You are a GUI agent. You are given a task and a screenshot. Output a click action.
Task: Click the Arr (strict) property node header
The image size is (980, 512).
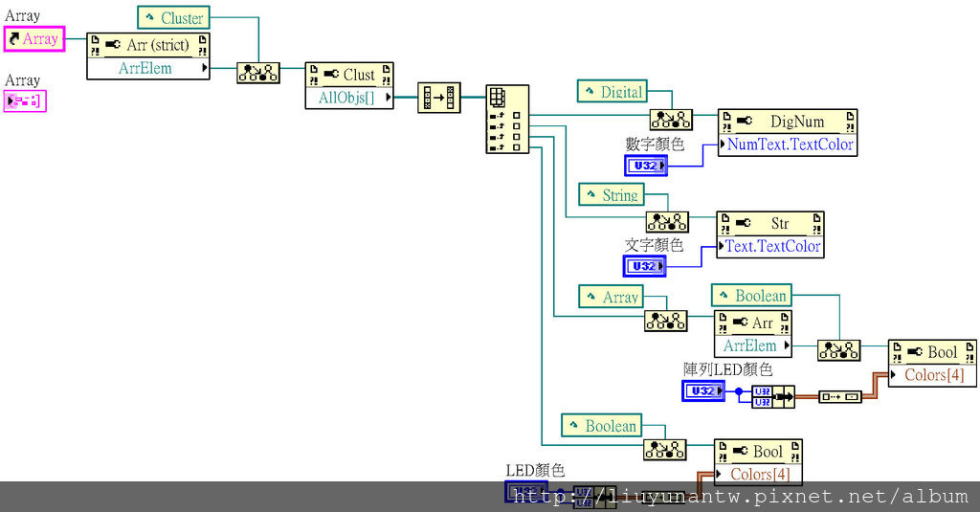coord(148,46)
